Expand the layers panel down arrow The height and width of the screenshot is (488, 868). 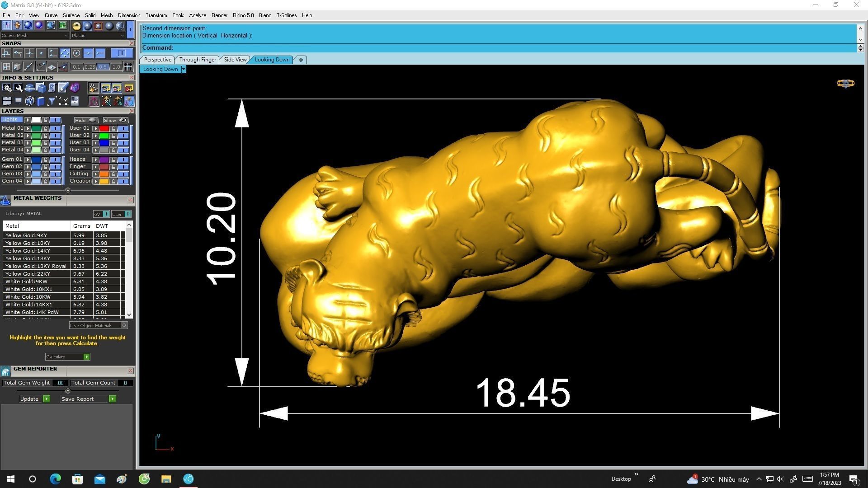click(x=67, y=190)
